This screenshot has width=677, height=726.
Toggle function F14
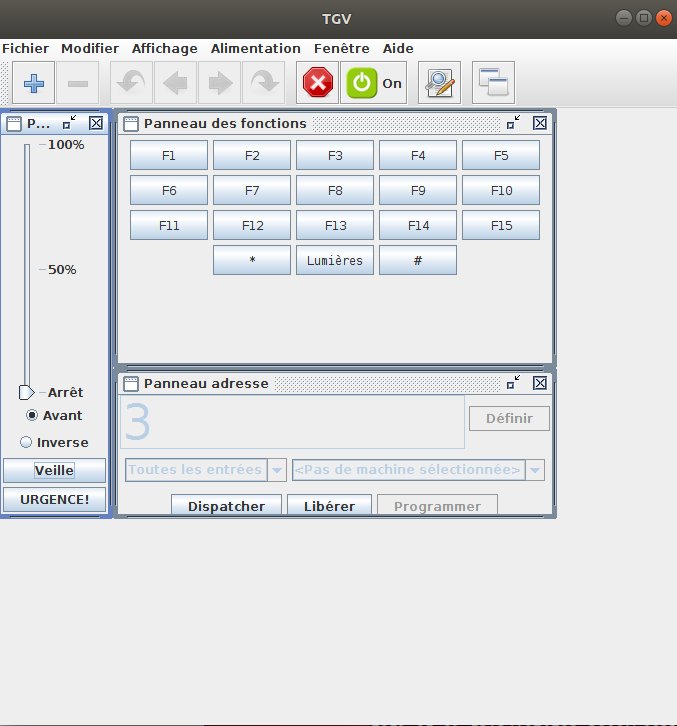coord(418,225)
